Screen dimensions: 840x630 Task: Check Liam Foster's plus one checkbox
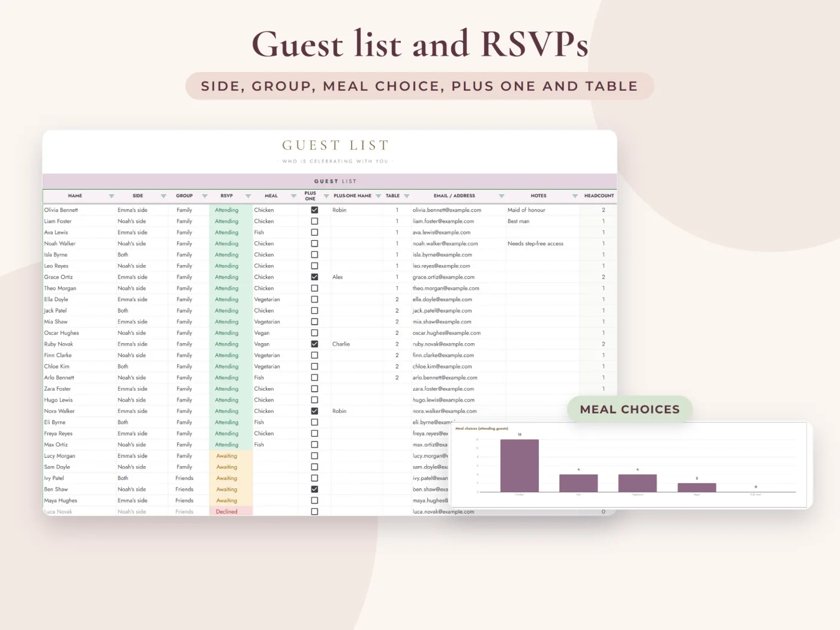tap(314, 221)
